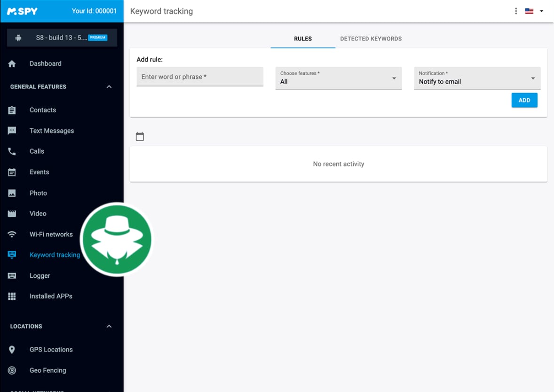This screenshot has width=554, height=392.
Task: Collapse the Locations section chevron
Action: click(x=109, y=326)
